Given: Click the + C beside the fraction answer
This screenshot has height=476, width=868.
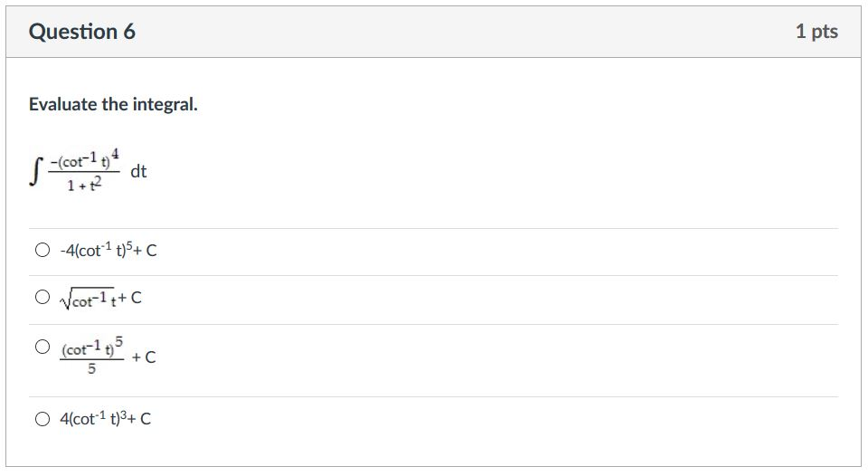Looking at the screenshot, I should [144, 357].
